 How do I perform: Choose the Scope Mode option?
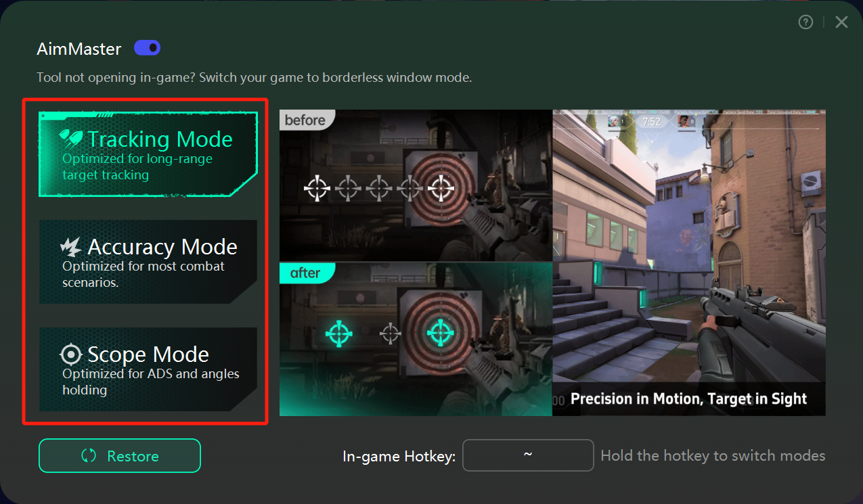tap(148, 369)
